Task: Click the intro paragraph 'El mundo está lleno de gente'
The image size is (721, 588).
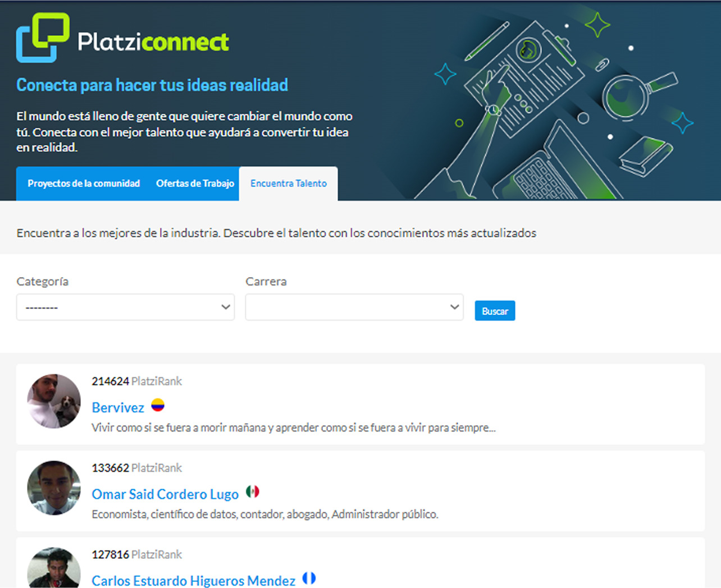Action: (184, 132)
